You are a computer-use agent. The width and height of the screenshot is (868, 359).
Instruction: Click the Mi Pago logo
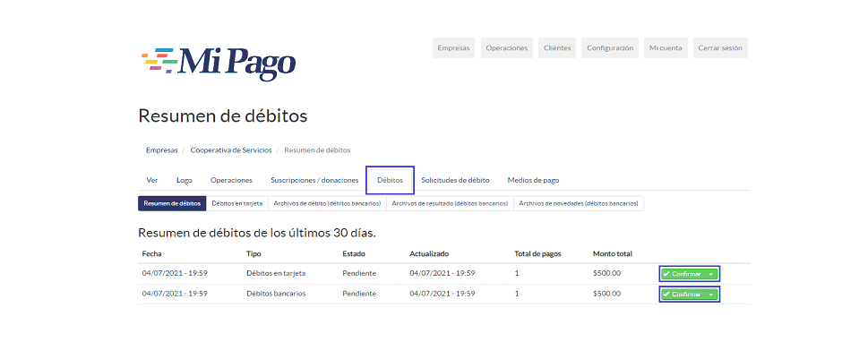click(x=219, y=64)
